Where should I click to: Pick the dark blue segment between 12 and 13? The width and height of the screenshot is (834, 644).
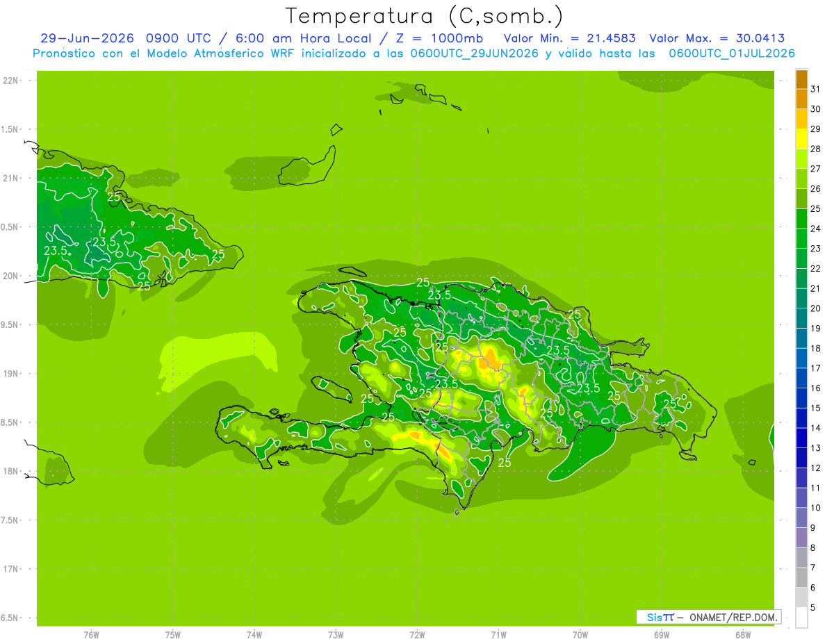[802, 458]
